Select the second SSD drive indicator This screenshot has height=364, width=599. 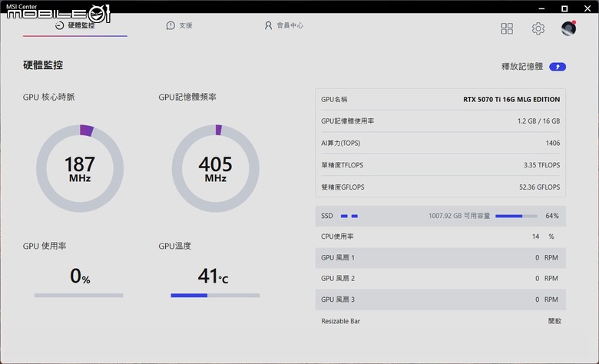(355, 217)
